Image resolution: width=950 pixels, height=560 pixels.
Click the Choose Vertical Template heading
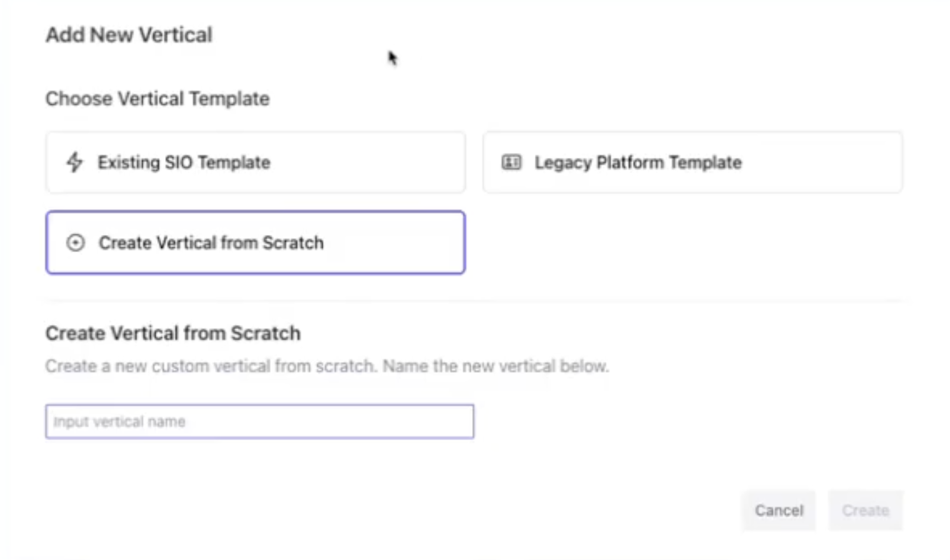pos(157,99)
